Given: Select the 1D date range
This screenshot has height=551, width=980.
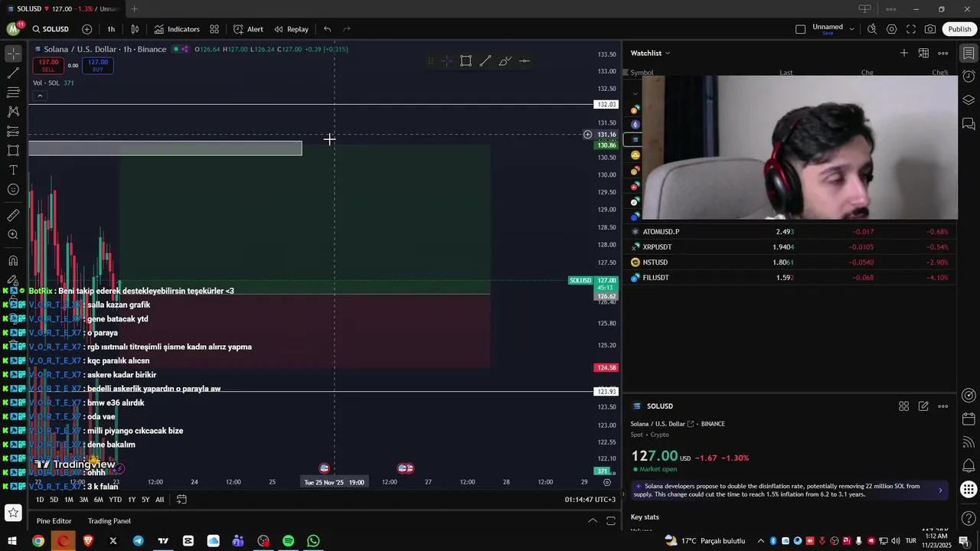Looking at the screenshot, I should tap(40, 500).
